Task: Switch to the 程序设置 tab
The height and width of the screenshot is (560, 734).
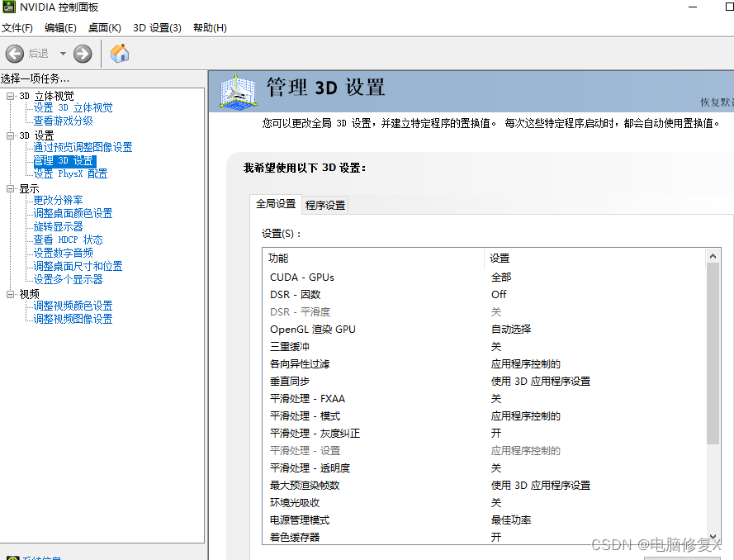Action: 325,205
